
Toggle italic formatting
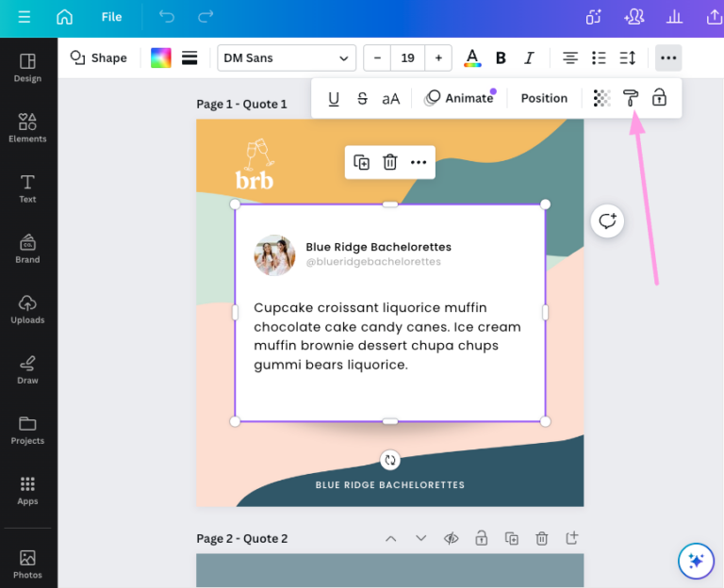[x=529, y=57]
